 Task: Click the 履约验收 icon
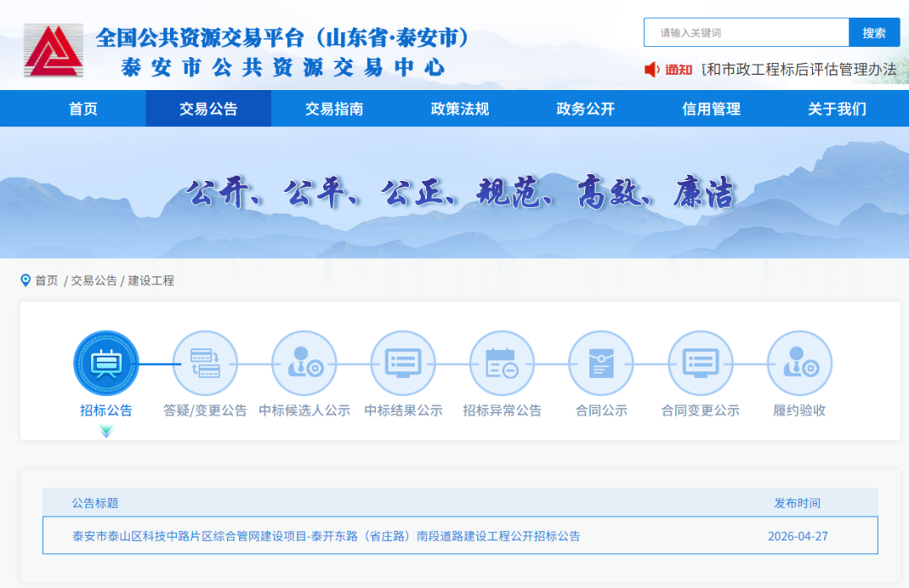799,363
